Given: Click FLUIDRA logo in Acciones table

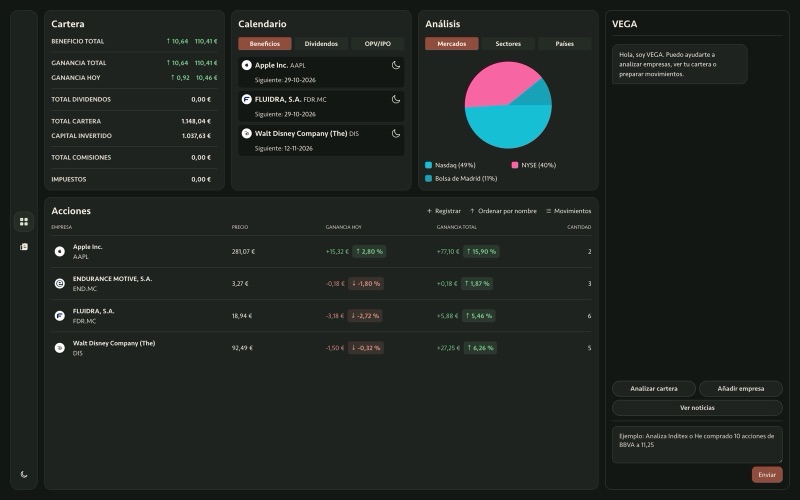Looking at the screenshot, I should point(60,316).
